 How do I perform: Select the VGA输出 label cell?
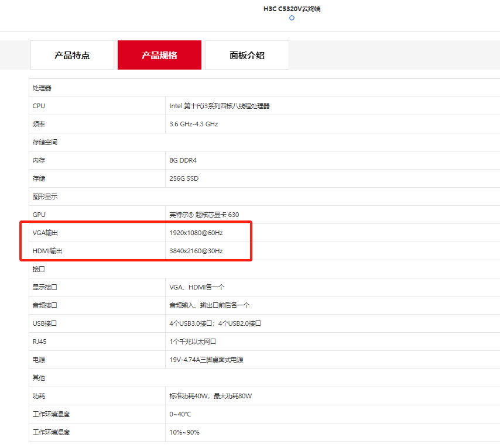[x=97, y=233]
